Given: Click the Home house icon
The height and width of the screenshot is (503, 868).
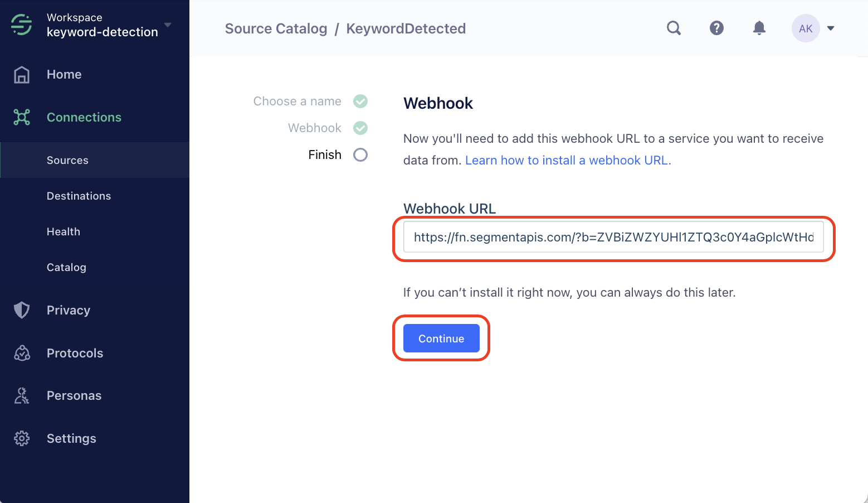Looking at the screenshot, I should click(x=22, y=75).
